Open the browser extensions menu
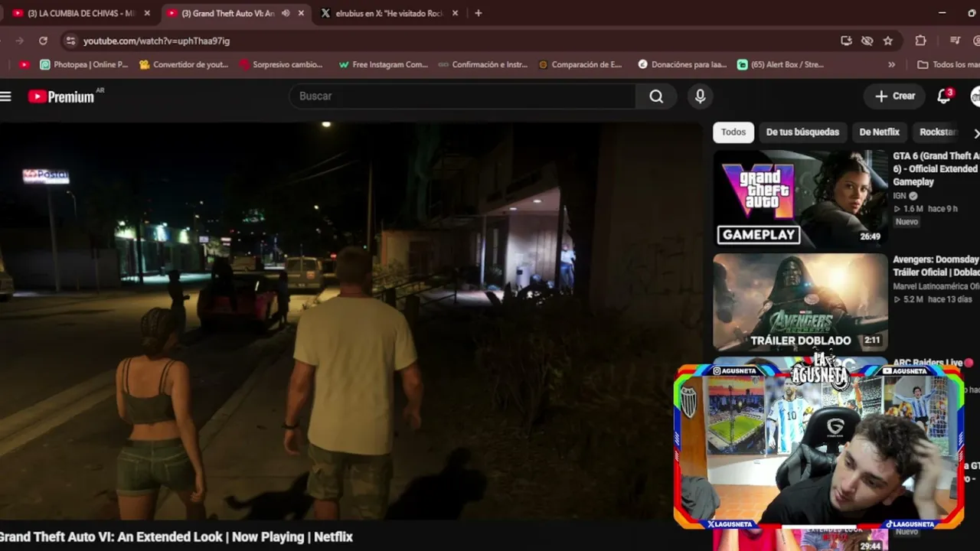Screen dimensions: 980x551 pyautogui.click(x=920, y=41)
